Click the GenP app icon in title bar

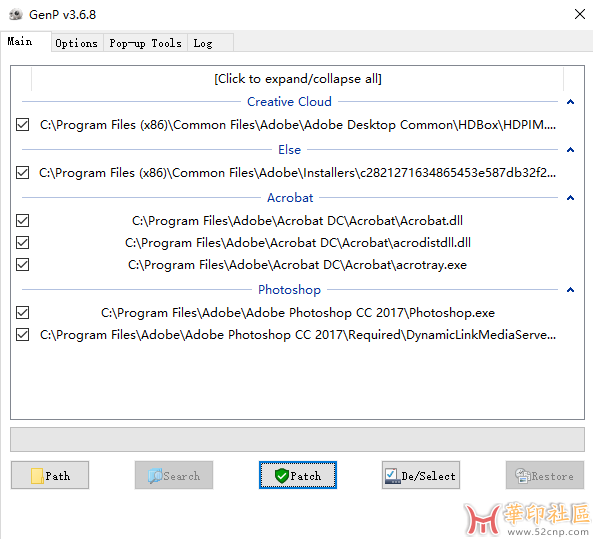pos(16,14)
